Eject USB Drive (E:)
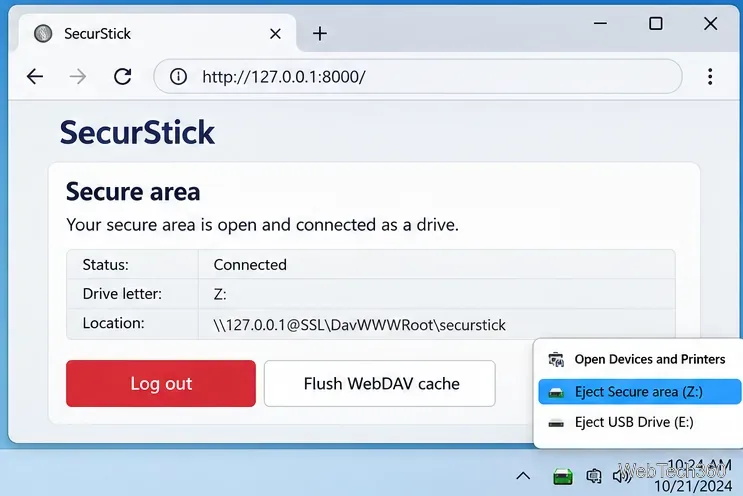The height and width of the screenshot is (496, 743). [637, 422]
